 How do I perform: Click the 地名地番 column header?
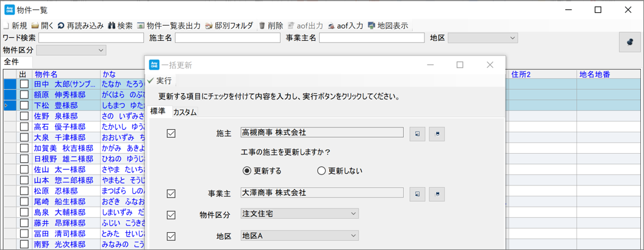pyautogui.click(x=609, y=74)
